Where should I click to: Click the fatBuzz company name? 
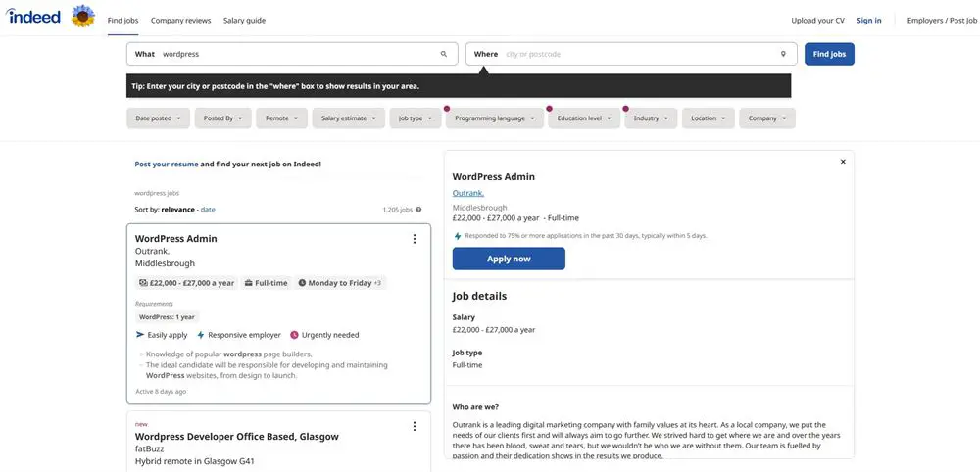coord(149,448)
